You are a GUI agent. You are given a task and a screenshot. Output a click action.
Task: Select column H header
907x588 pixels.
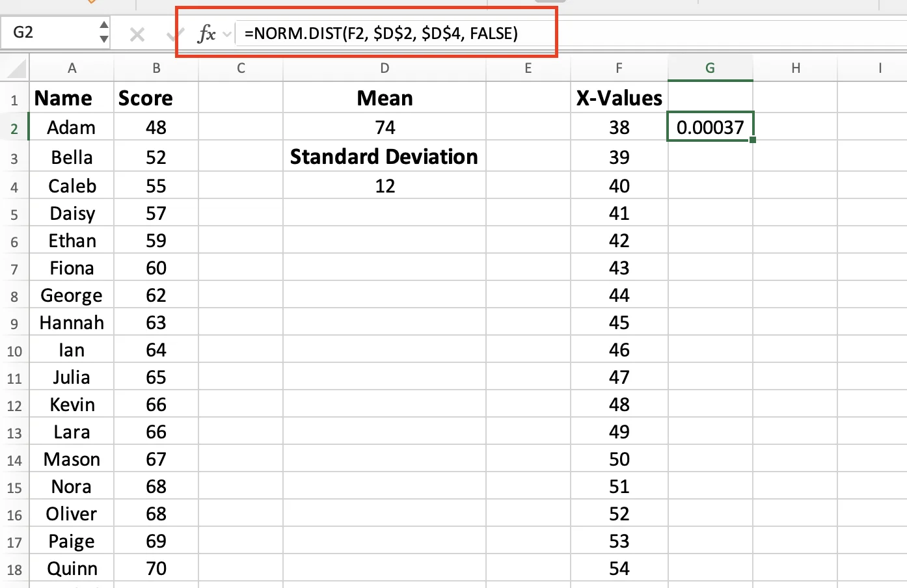[796, 68]
